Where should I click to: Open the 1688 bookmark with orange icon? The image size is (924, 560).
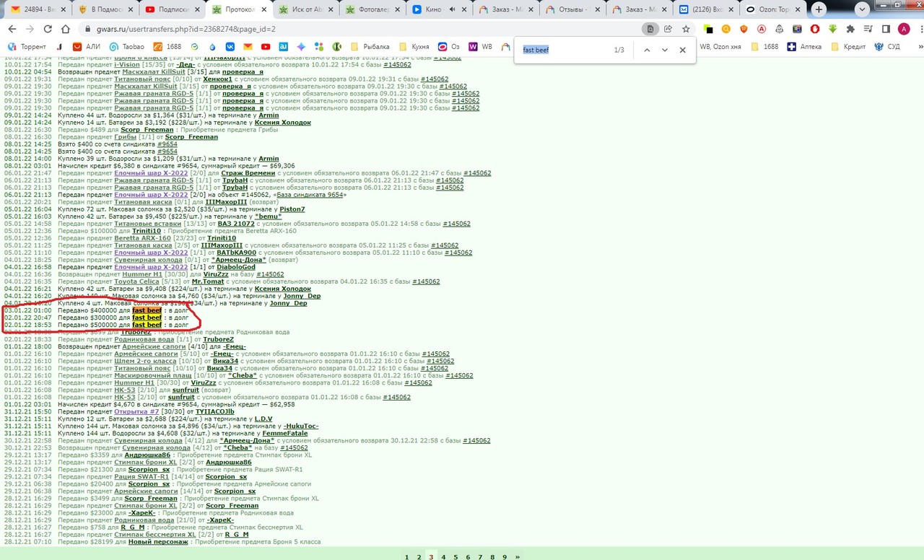pyautogui.click(x=167, y=46)
